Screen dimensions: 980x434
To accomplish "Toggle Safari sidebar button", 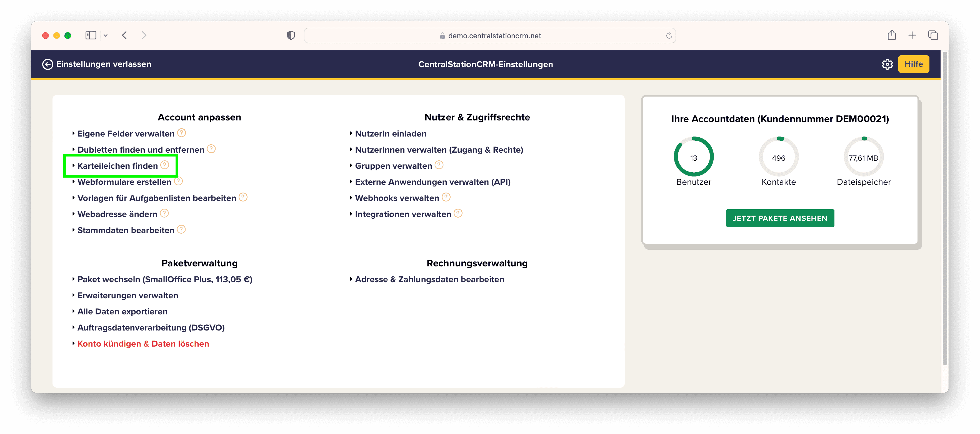I will tap(91, 35).
